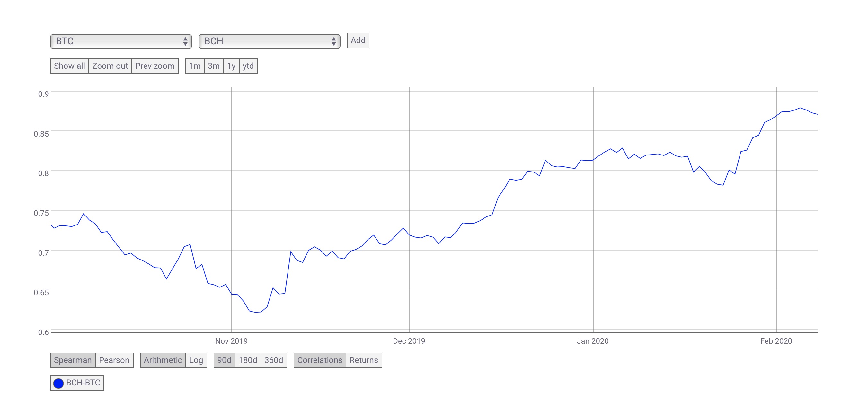
Task: Choose the 360d rolling window
Action: pos(274,360)
